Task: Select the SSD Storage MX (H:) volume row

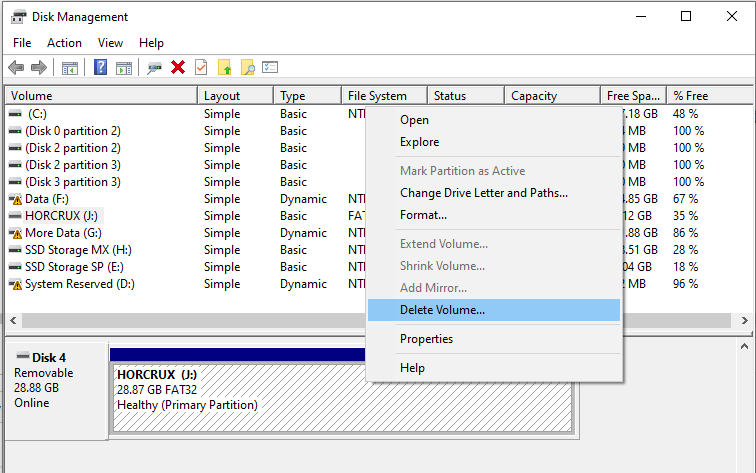Action: 78,250
